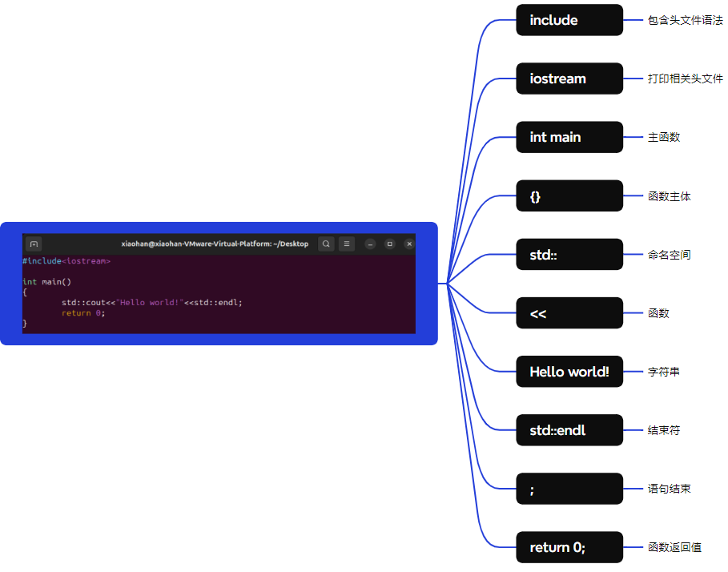Open the terminal hamburger menu icon
The image size is (728, 572).
click(346, 244)
